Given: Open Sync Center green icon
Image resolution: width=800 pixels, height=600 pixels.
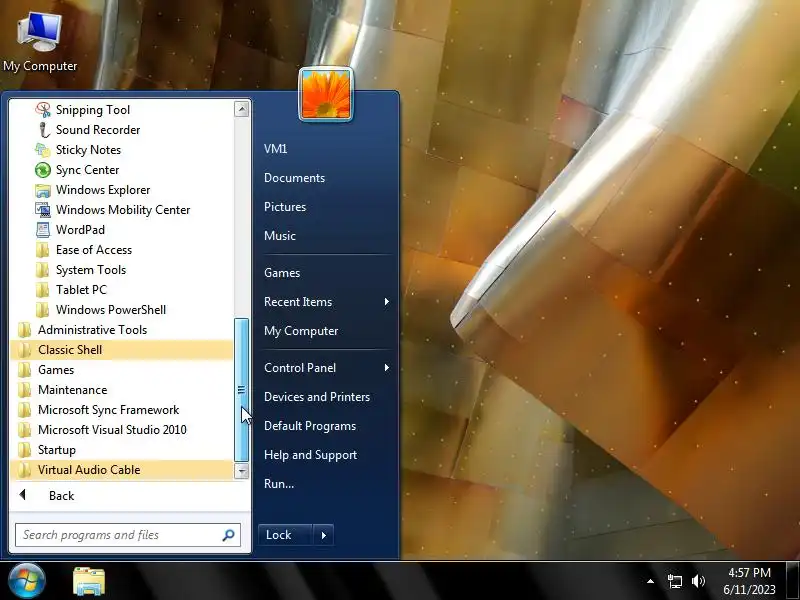Looking at the screenshot, I should pos(43,170).
